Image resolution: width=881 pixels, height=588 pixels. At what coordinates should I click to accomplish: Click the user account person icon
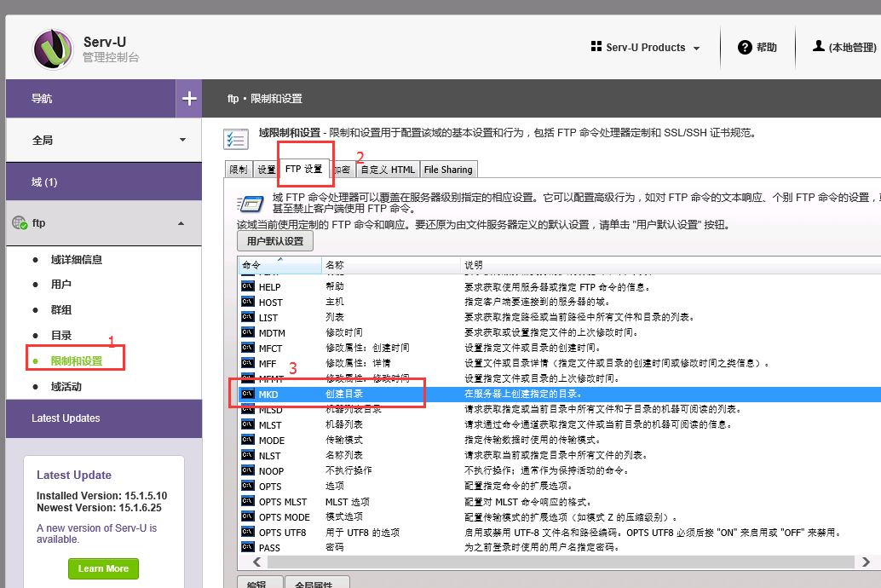[x=819, y=47]
